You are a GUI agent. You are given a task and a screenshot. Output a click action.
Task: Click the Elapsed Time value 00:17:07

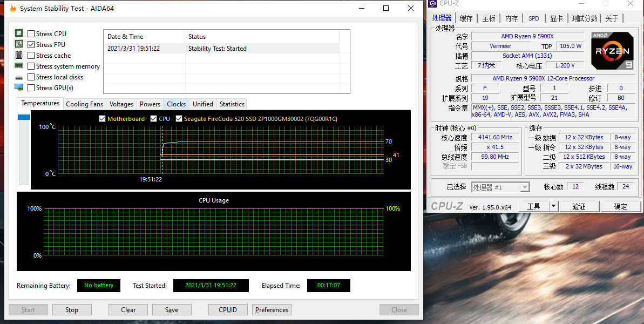click(329, 286)
